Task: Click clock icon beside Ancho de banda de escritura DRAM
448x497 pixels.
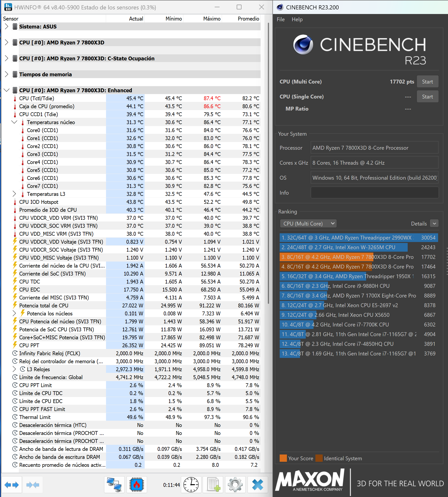Action: 15,457
